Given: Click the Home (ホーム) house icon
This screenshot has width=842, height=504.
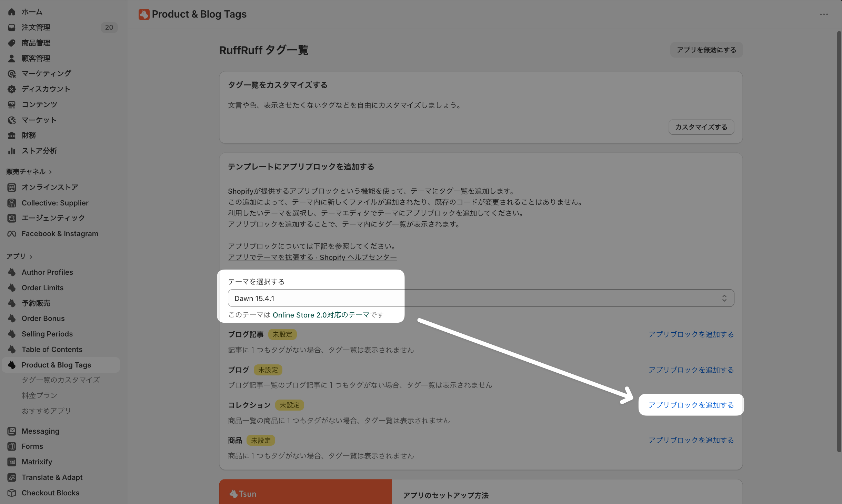Looking at the screenshot, I should [x=12, y=12].
